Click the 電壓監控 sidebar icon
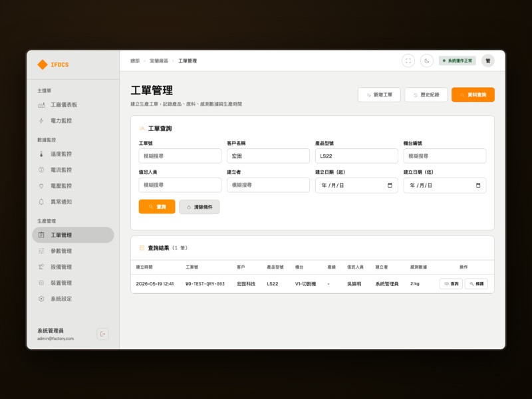532x399 pixels. click(41, 186)
